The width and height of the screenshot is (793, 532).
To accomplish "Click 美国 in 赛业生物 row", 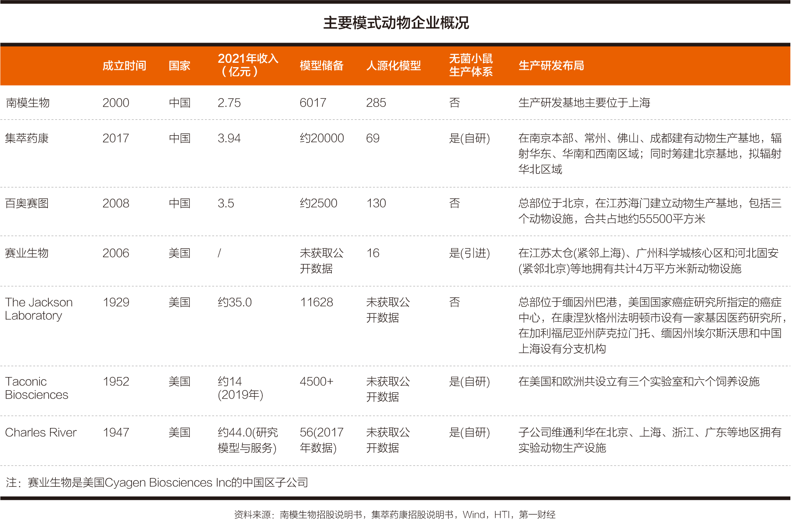I will click(x=179, y=253).
